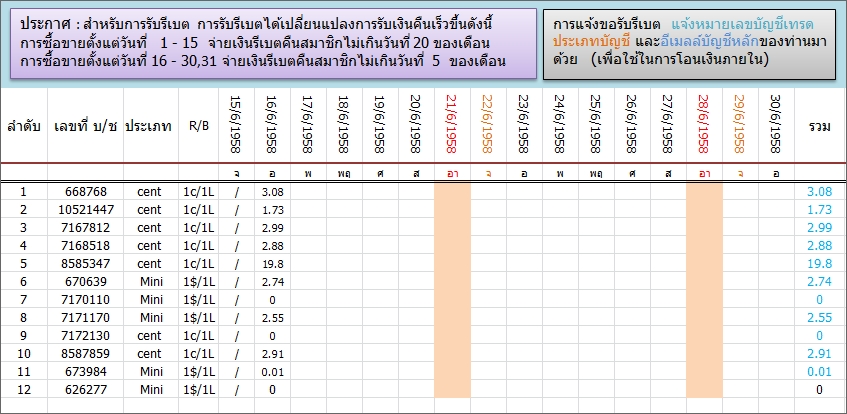Click weekday label พฤ under 18/6/1958
Screen dimensions: 847x414
[344, 175]
